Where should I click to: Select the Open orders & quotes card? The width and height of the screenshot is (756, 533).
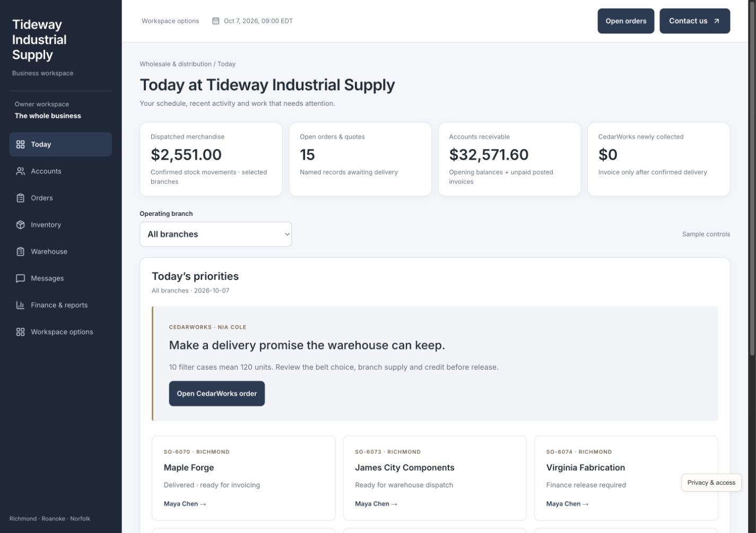[360, 159]
